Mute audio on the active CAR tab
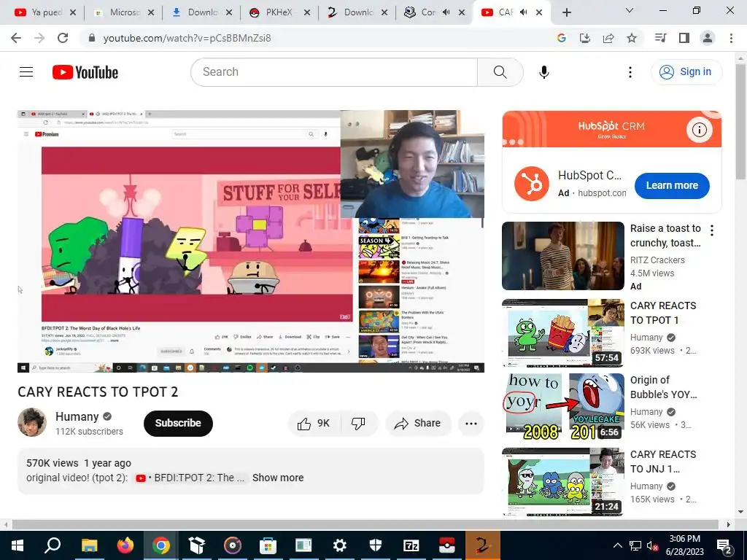Screen dimensions: 747x560 [x=524, y=12]
